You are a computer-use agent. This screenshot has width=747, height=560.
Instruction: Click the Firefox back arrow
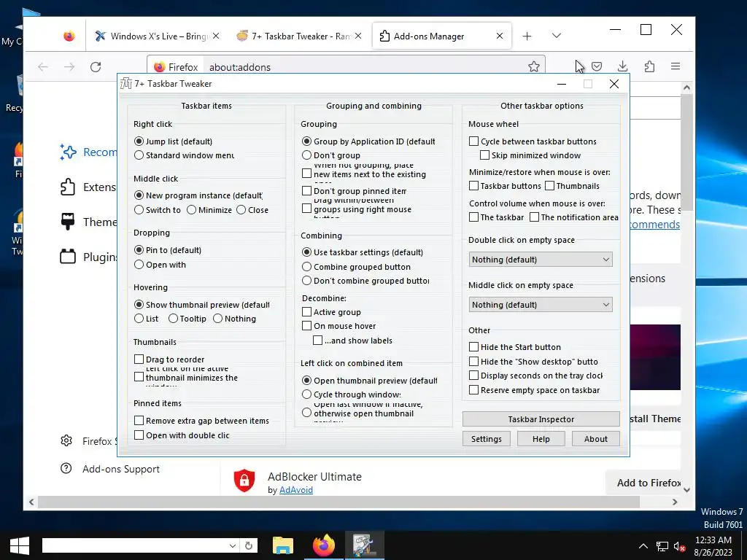(43, 66)
